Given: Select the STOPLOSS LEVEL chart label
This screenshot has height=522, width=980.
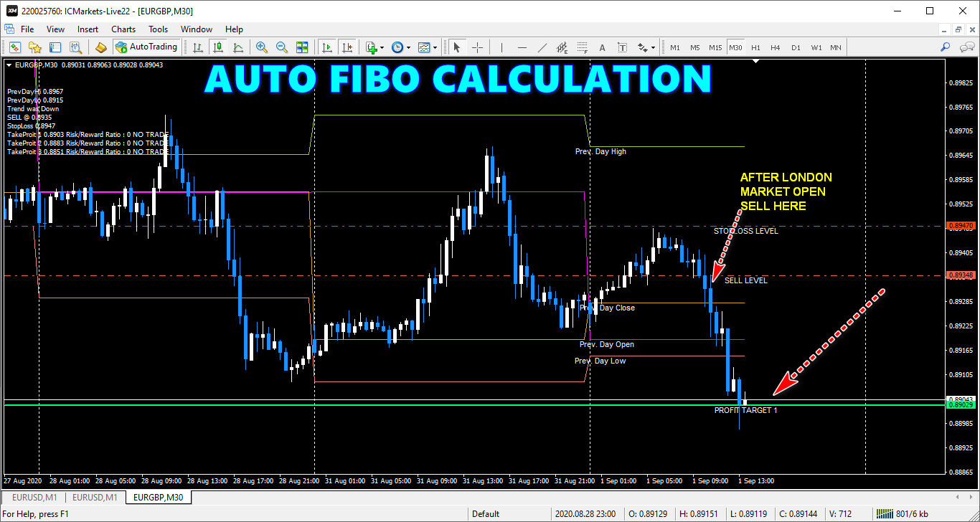Looking at the screenshot, I should pyautogui.click(x=746, y=231).
